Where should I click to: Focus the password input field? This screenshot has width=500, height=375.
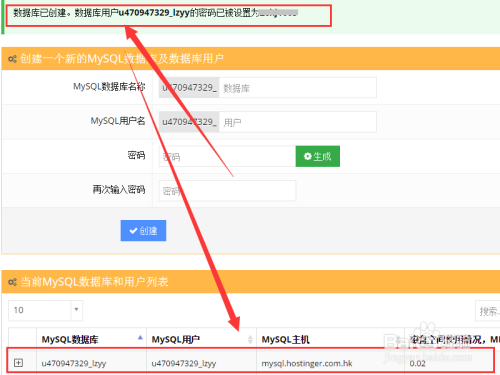227,156
